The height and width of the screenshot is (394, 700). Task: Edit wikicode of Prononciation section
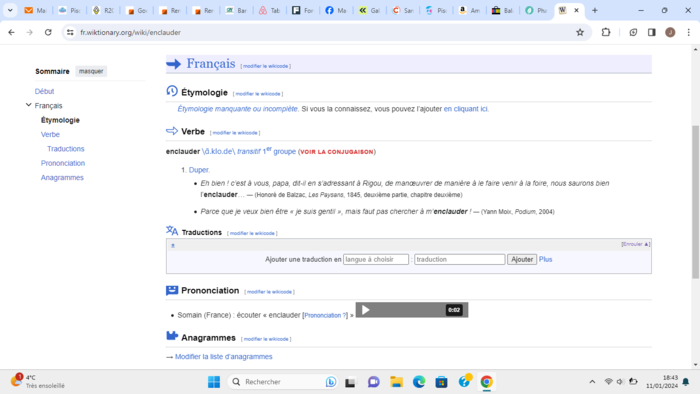tap(270, 291)
